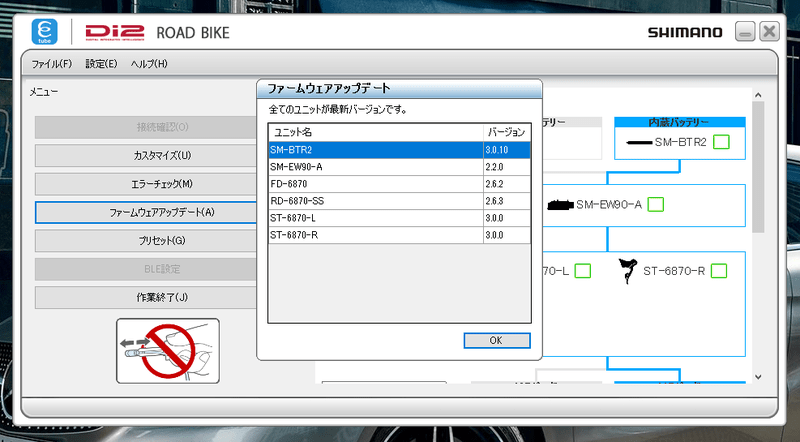Select the SM-BTR2 row in the list
Screen dimensions: 800x442
(x=399, y=150)
